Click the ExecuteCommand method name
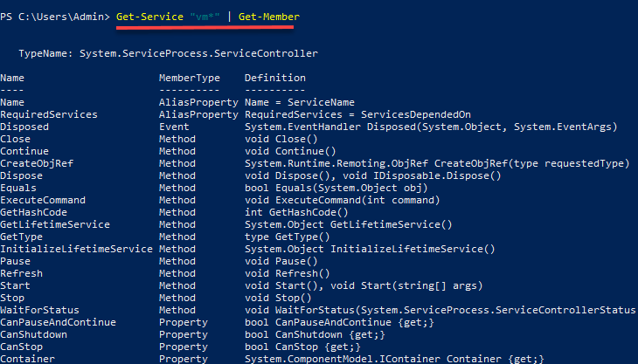638x364 pixels. click(x=43, y=200)
